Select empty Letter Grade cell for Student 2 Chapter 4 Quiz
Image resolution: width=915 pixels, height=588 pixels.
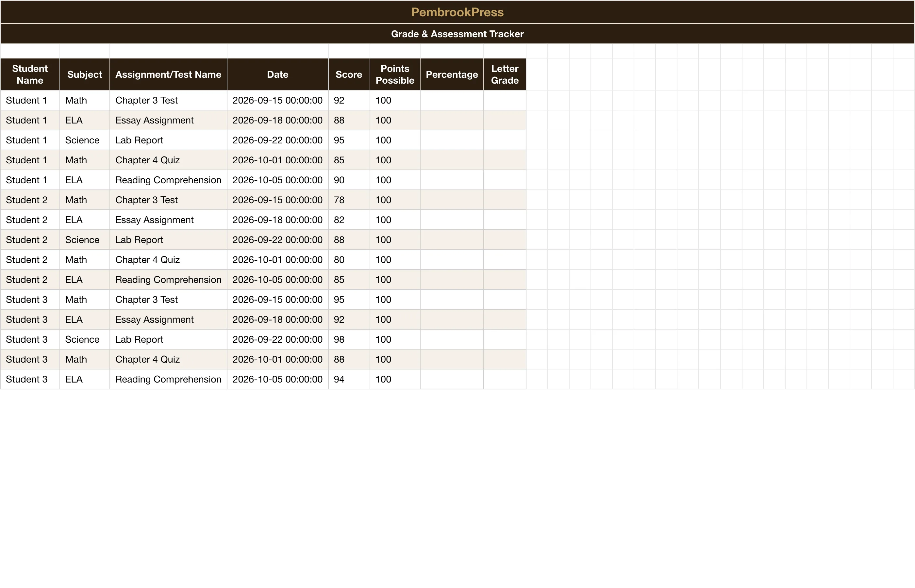[505, 260]
